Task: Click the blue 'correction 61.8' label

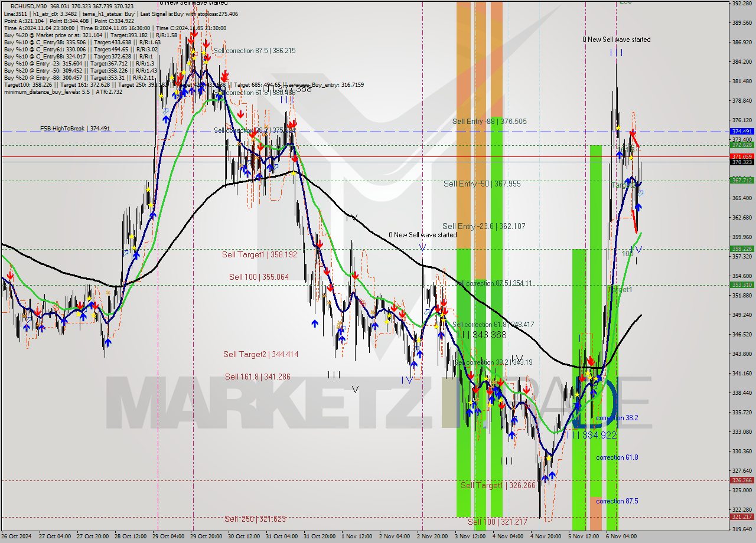Action: click(x=617, y=457)
